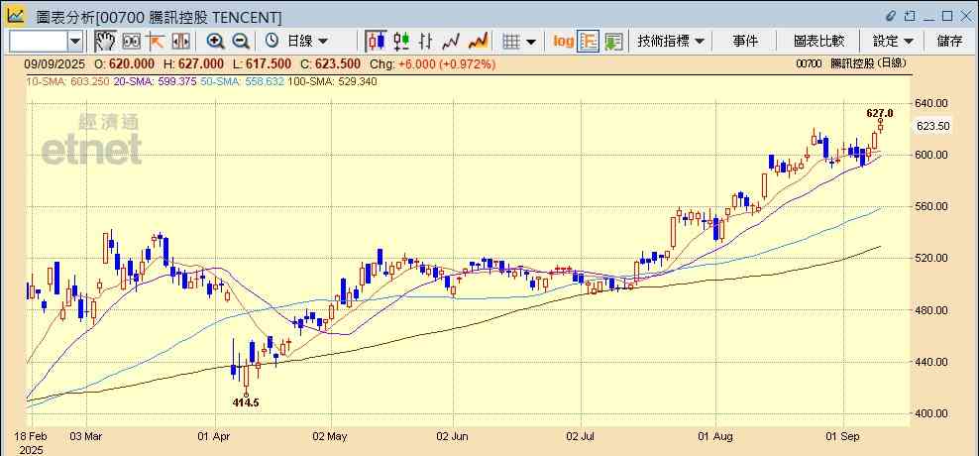Switch to red-blue candlestick chart type
This screenshot has height=456, width=980.
click(376, 42)
